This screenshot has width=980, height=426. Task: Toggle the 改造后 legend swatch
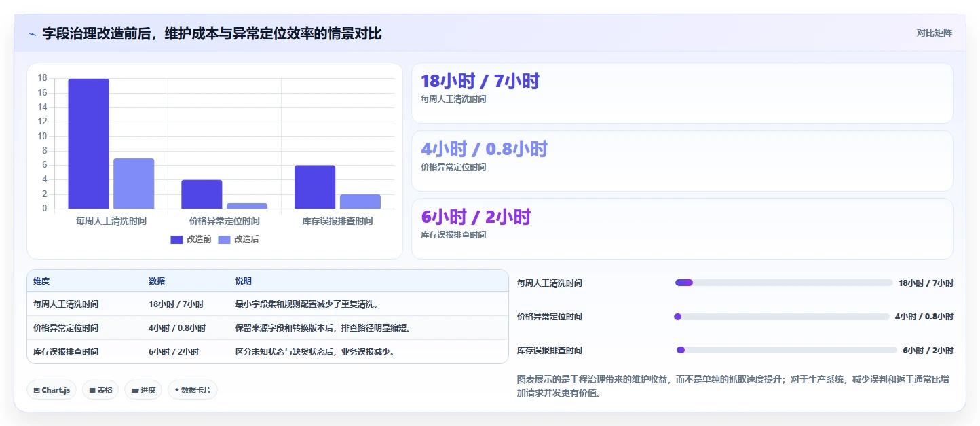tap(224, 239)
